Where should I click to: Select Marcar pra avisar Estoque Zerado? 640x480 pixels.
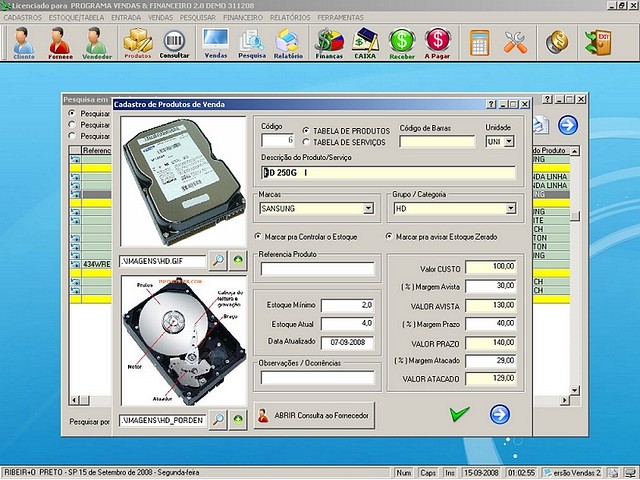tap(389, 236)
